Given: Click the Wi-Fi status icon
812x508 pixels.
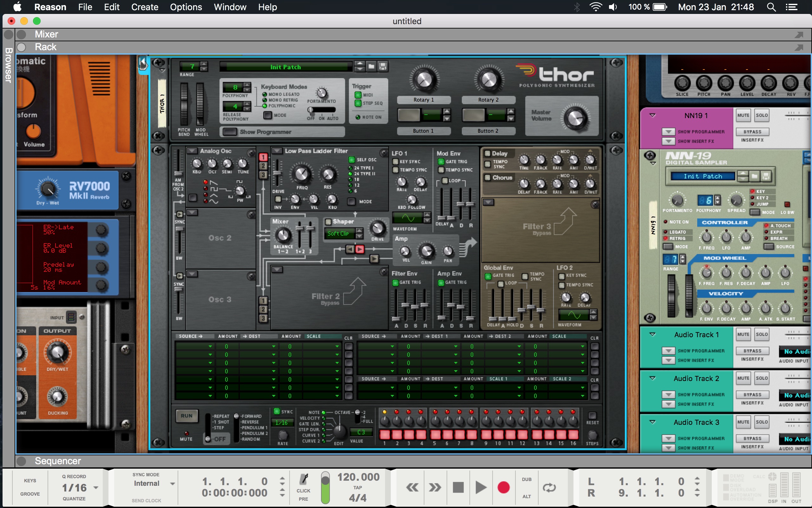Looking at the screenshot, I should pos(596,7).
